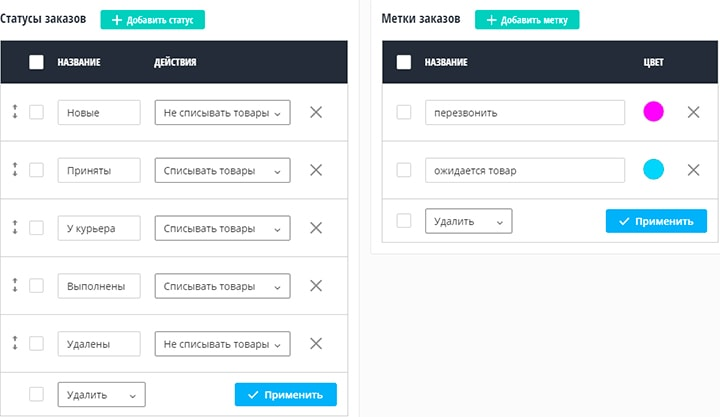
Task: Open action dropdown for Новые status
Action: click(222, 113)
